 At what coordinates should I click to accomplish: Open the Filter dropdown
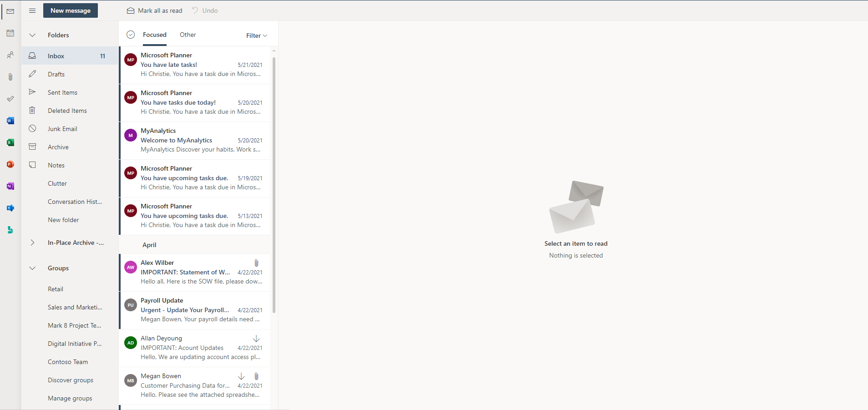click(257, 35)
